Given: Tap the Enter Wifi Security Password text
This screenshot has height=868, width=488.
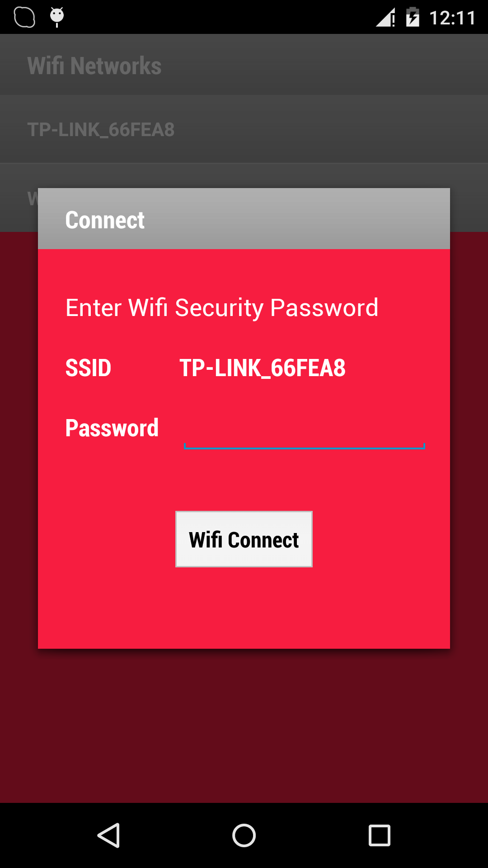Looking at the screenshot, I should click(222, 307).
